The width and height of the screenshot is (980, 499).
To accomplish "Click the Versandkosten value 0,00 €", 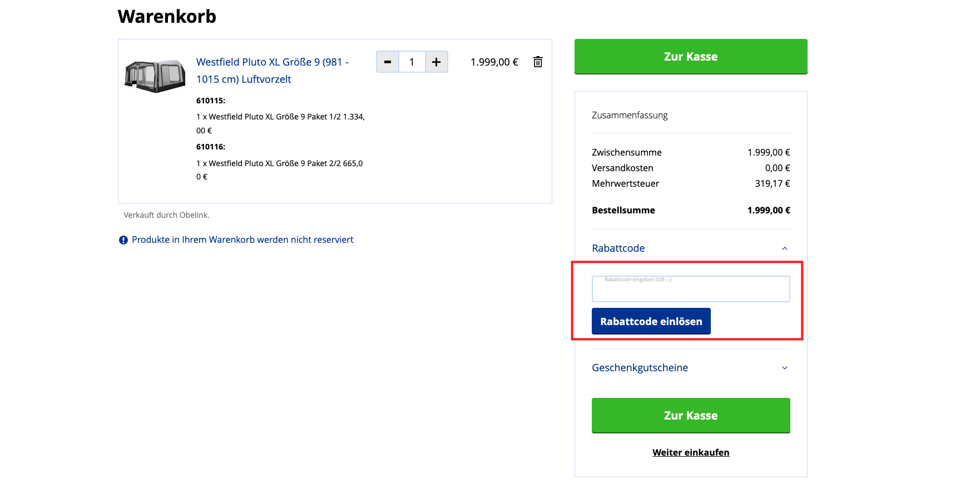I will click(778, 168).
